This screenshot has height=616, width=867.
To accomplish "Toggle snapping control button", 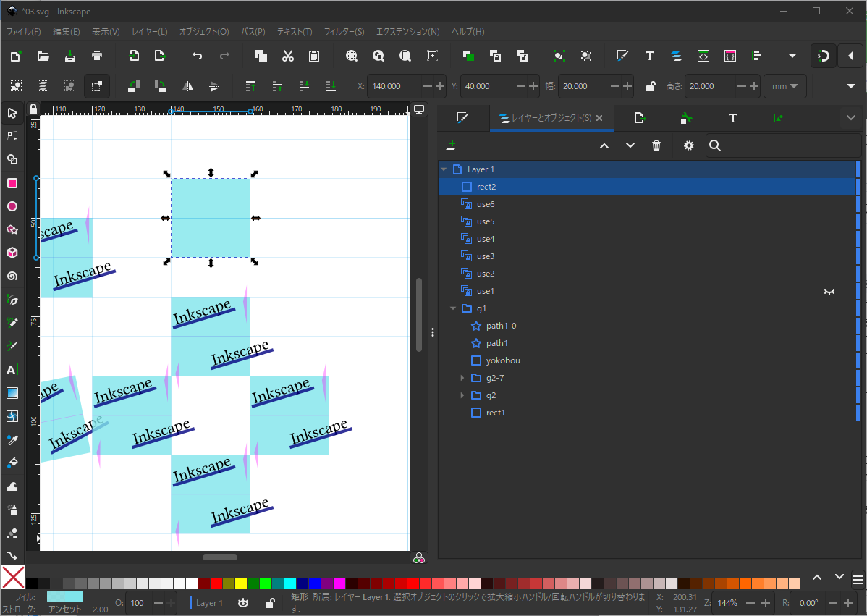I will point(824,56).
